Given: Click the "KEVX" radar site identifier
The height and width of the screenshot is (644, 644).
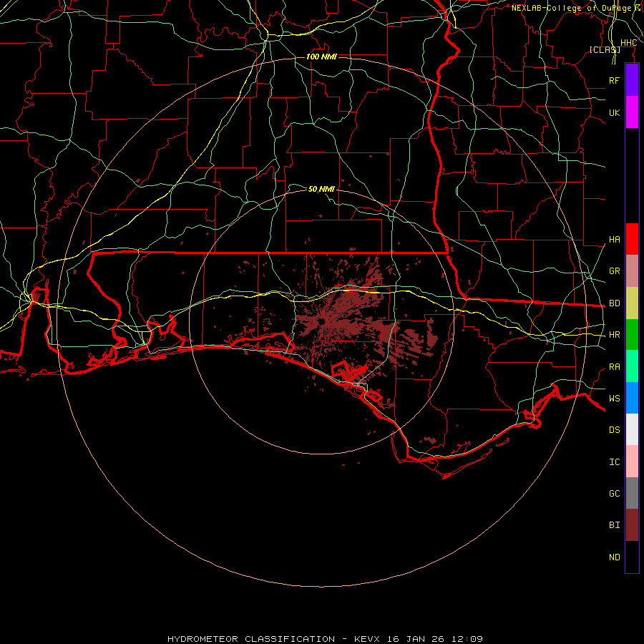Looking at the screenshot, I should pos(368,639).
